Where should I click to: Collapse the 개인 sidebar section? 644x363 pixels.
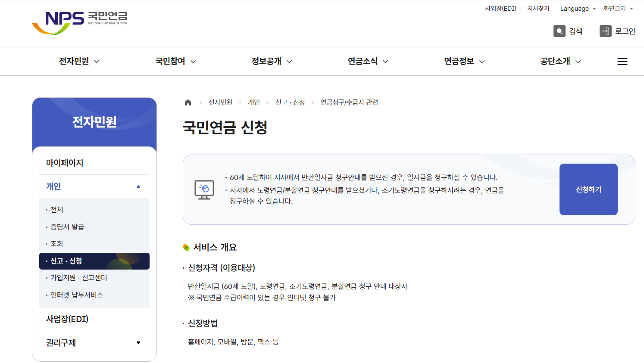click(x=138, y=186)
